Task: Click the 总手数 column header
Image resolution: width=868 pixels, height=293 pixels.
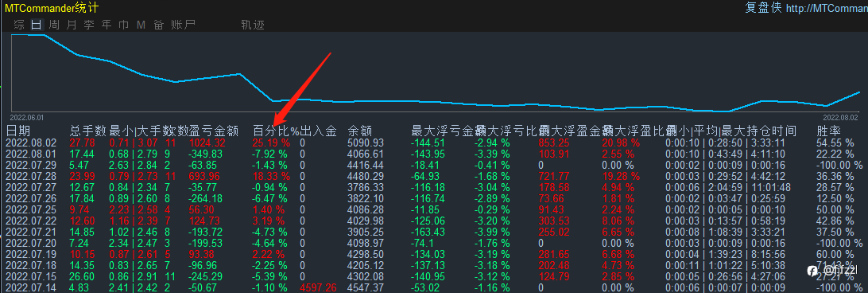Action: pos(87,131)
